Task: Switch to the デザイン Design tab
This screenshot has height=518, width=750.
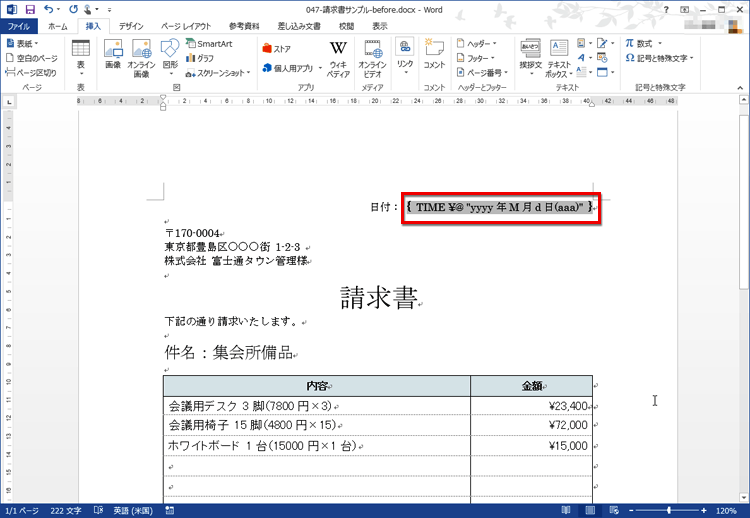Action: [x=131, y=26]
